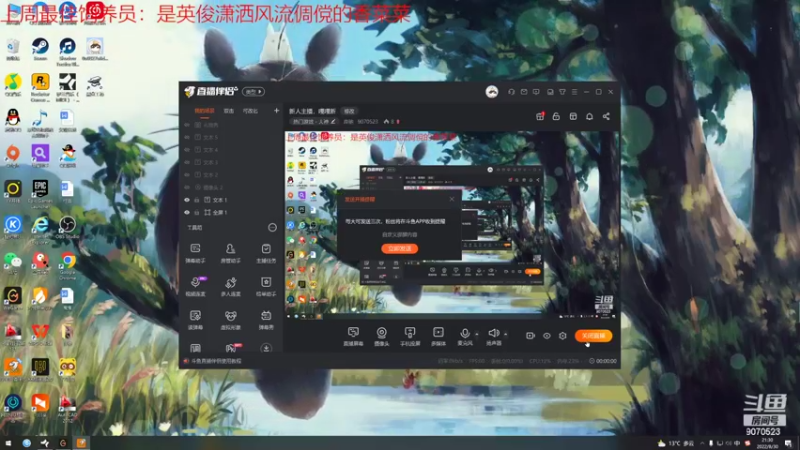The image size is (800, 450).
Task: Add a 摄像头 camera source
Action: pyautogui.click(x=381, y=336)
